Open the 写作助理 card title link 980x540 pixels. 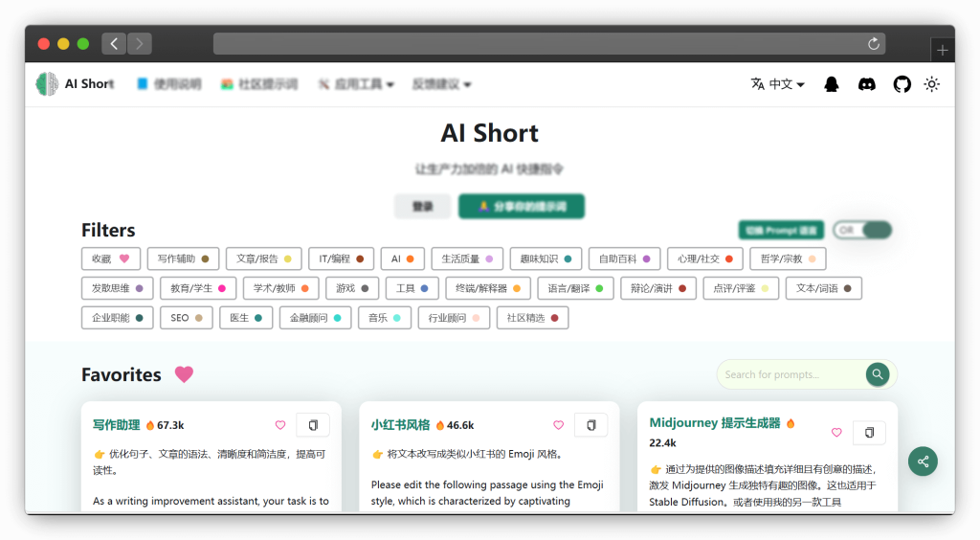(116, 425)
